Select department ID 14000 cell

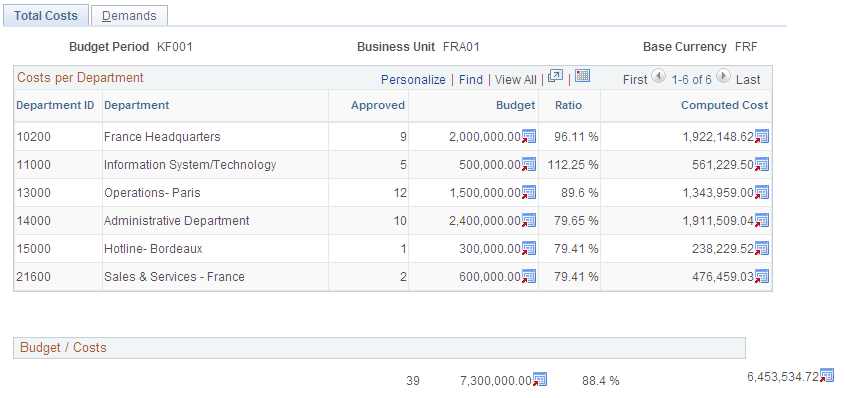(33, 221)
